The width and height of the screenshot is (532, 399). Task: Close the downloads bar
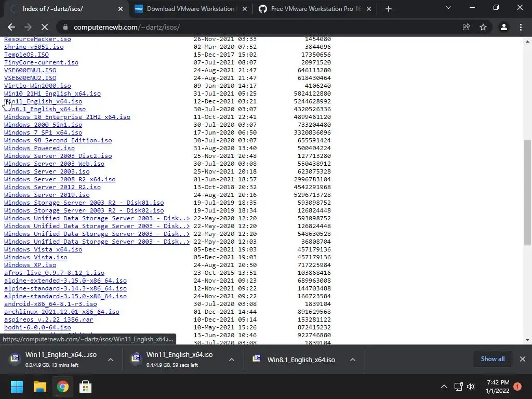pyautogui.click(x=523, y=359)
